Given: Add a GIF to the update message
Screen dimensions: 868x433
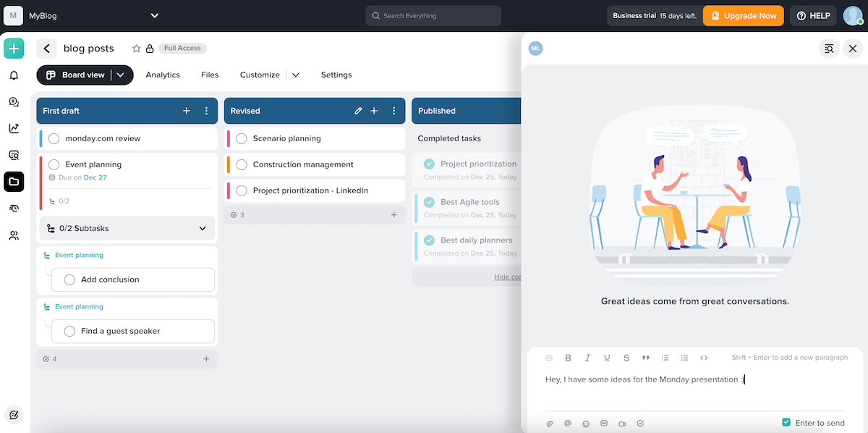Looking at the screenshot, I should pos(604,424).
